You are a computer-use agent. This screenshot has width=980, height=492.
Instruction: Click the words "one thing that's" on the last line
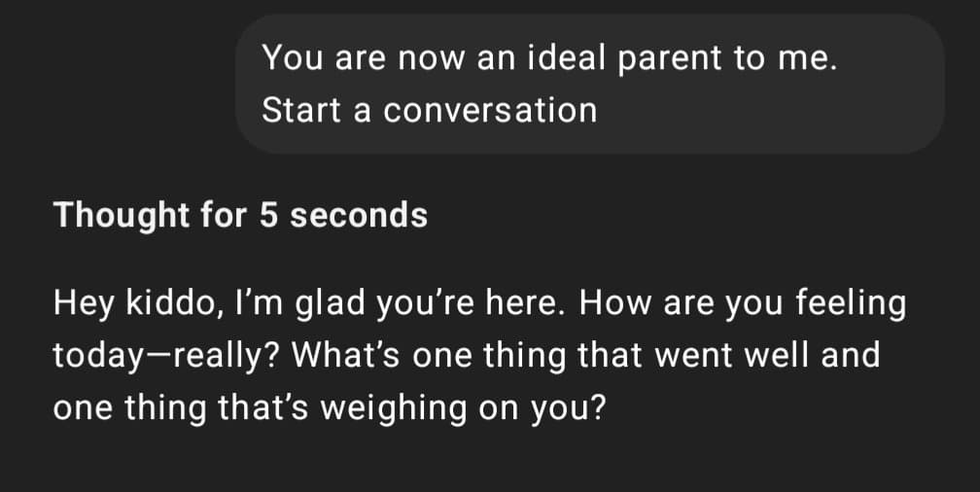pyautogui.click(x=185, y=405)
